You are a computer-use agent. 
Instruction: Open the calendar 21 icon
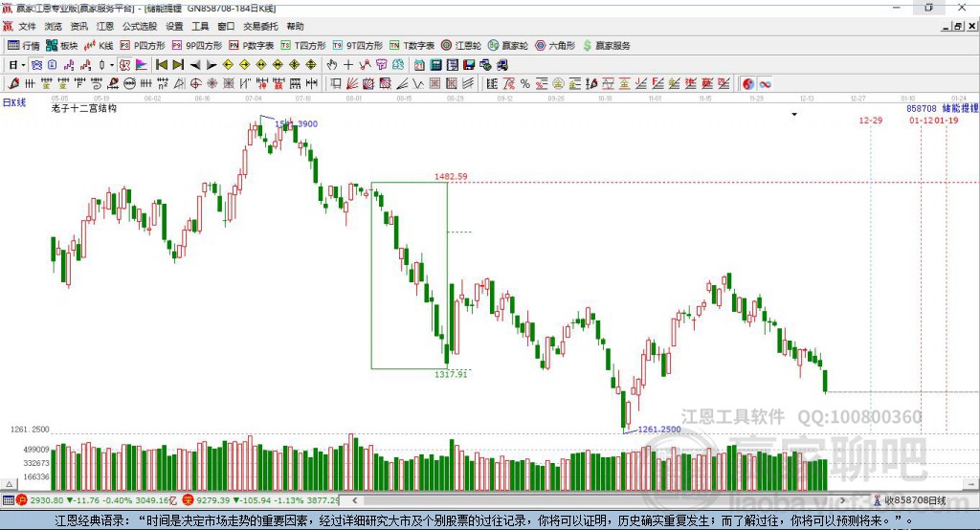point(419,65)
